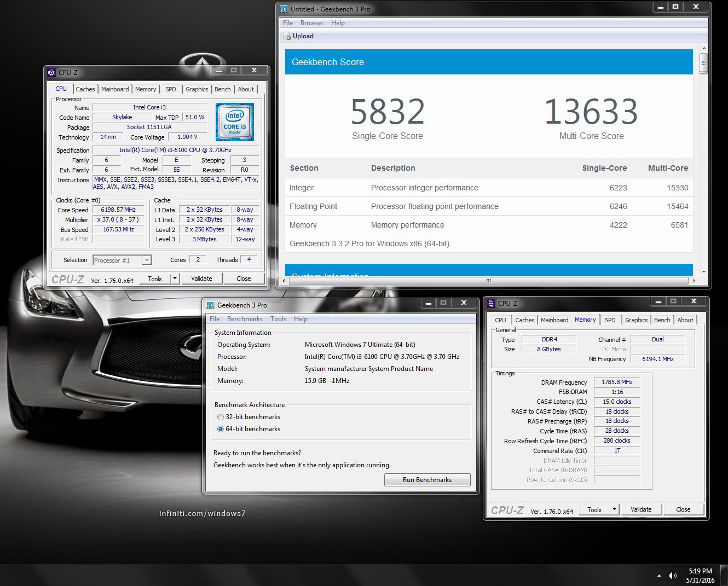Click Multi-Core Score value 13633

coord(591,112)
